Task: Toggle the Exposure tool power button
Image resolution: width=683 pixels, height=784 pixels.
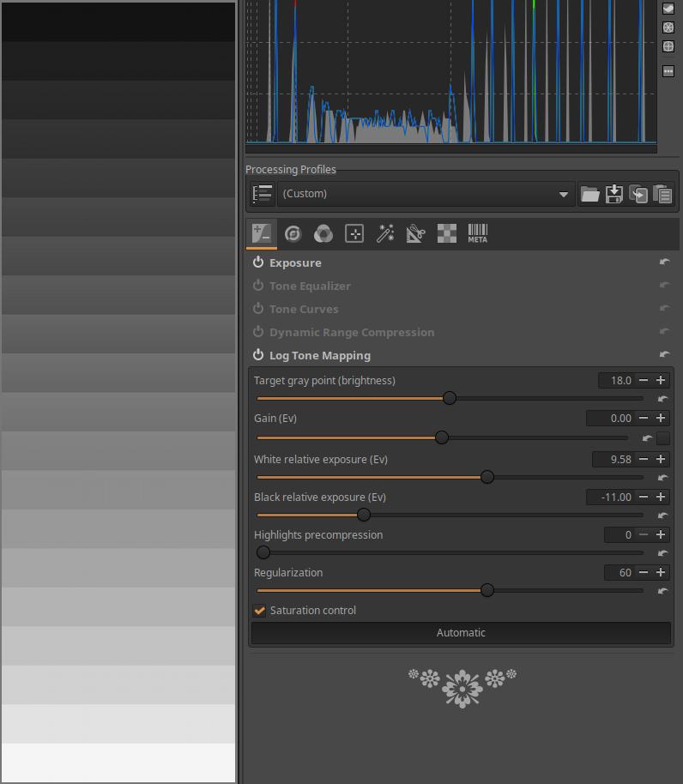Action: tap(258, 262)
